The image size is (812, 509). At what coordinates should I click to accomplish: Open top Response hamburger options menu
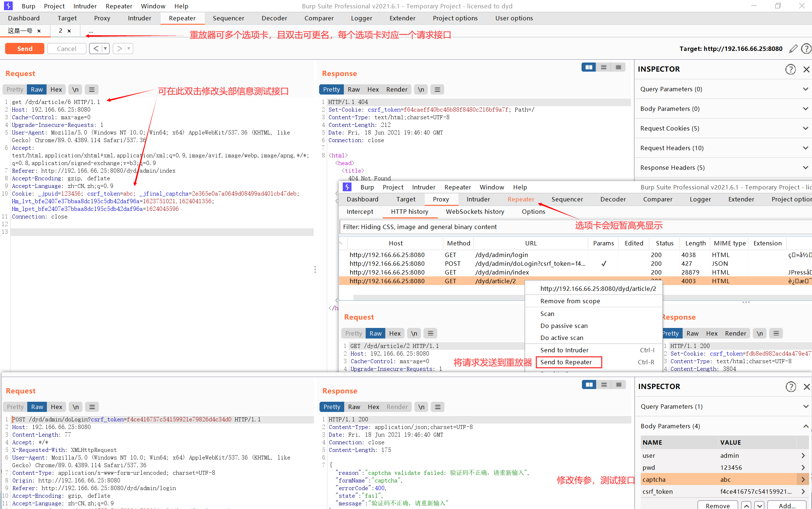point(437,89)
